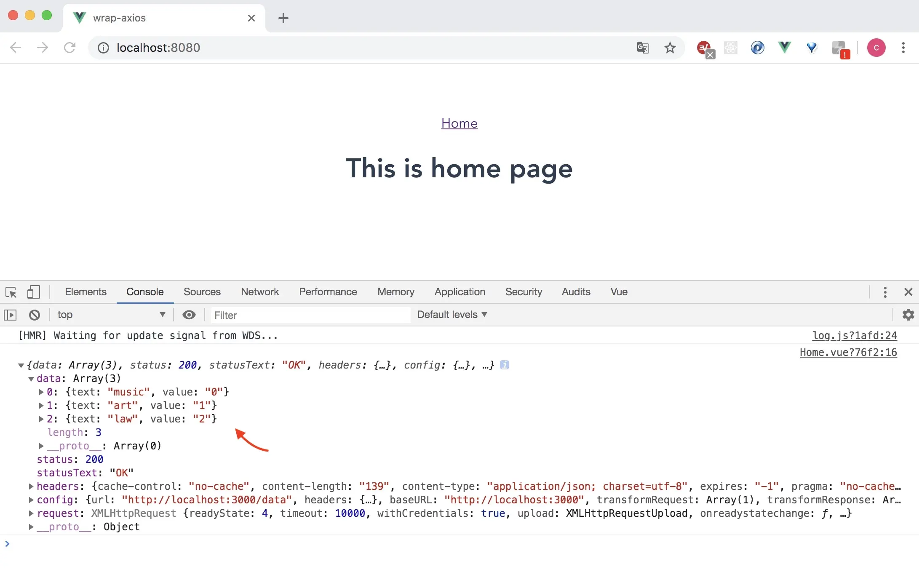Open console settings gear icon
The height and width of the screenshot is (588, 919).
click(x=908, y=315)
